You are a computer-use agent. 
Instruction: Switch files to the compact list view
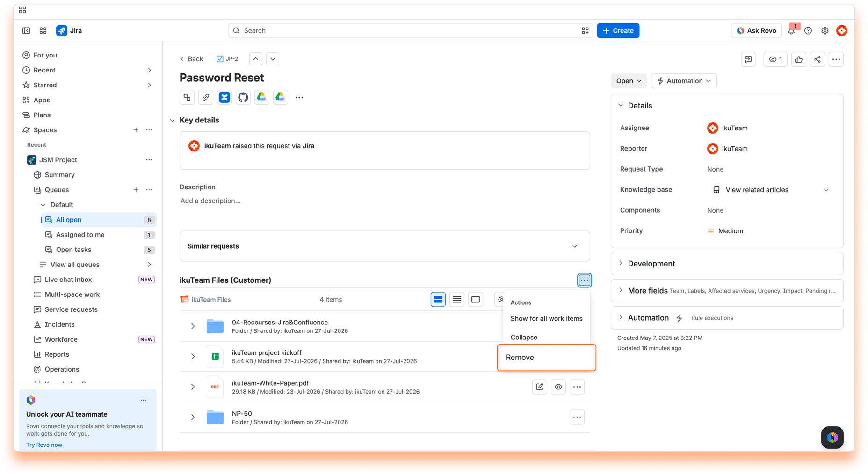click(457, 300)
